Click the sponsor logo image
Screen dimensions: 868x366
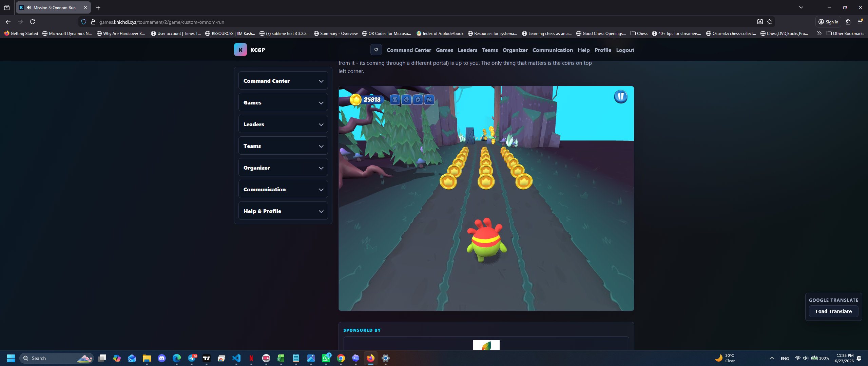pyautogui.click(x=486, y=345)
